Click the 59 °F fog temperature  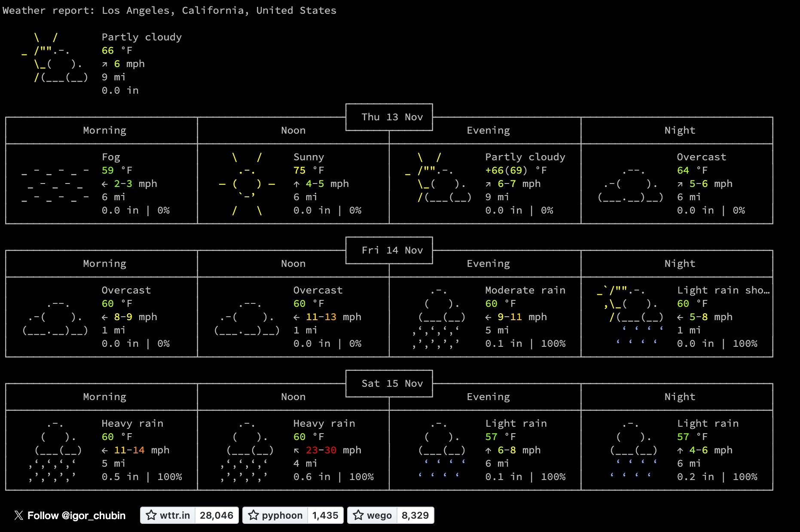coord(117,170)
